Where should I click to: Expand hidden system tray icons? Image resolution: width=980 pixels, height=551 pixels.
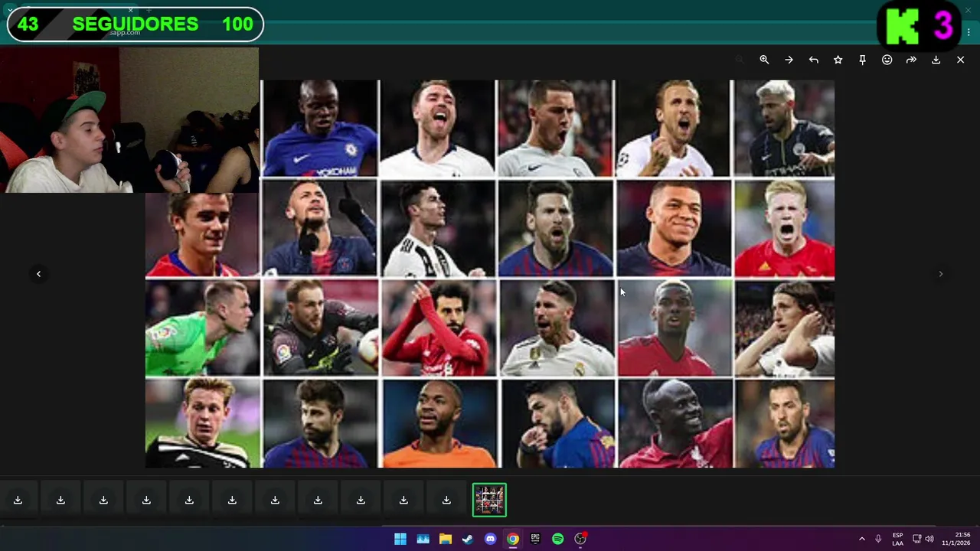[861, 540]
